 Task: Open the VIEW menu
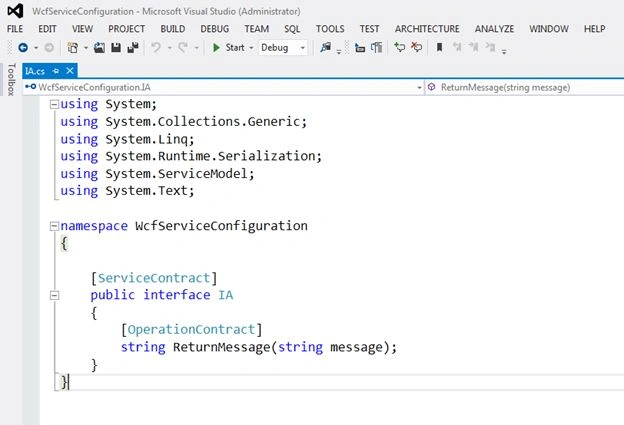coord(82,29)
